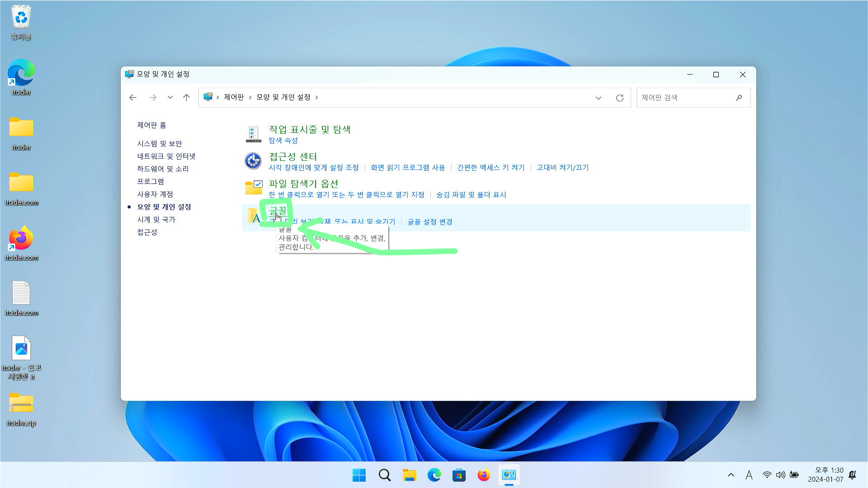
Task: Open the 접근성 센터 icon
Action: point(253,161)
